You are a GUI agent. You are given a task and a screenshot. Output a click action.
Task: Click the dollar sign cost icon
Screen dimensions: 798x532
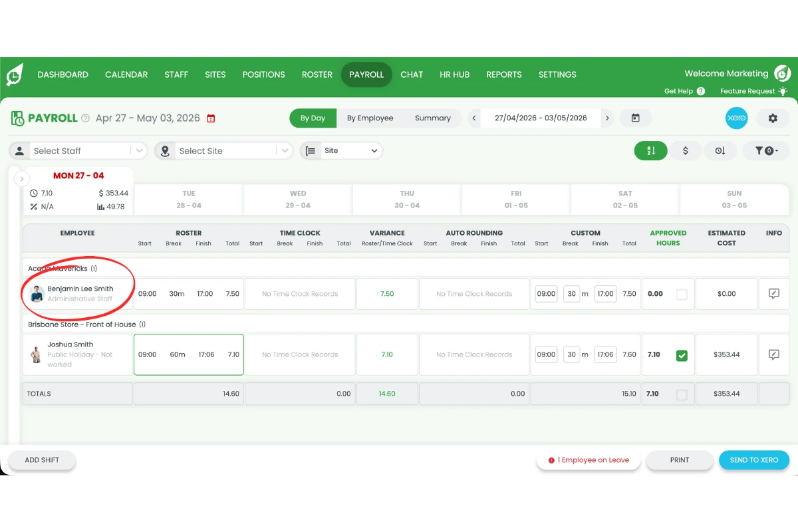click(686, 151)
